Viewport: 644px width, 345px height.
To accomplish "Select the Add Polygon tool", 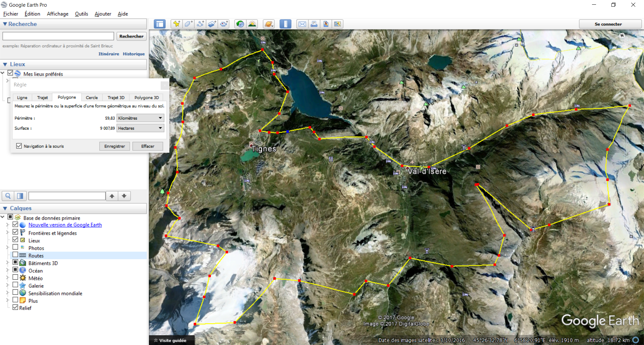I will [188, 24].
